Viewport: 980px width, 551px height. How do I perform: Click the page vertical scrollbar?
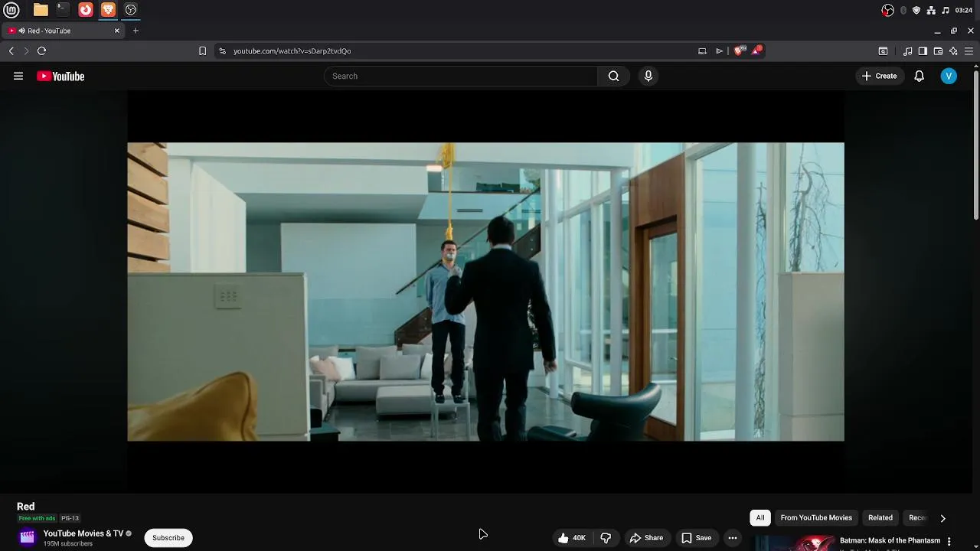tap(976, 144)
